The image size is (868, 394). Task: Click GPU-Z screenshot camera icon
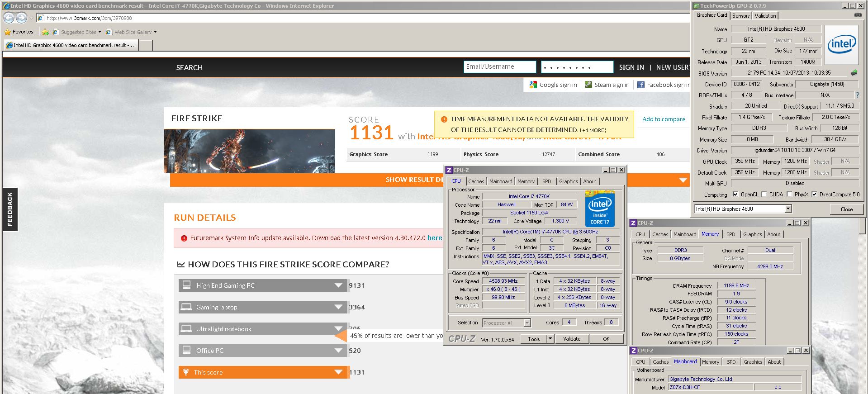click(x=858, y=15)
